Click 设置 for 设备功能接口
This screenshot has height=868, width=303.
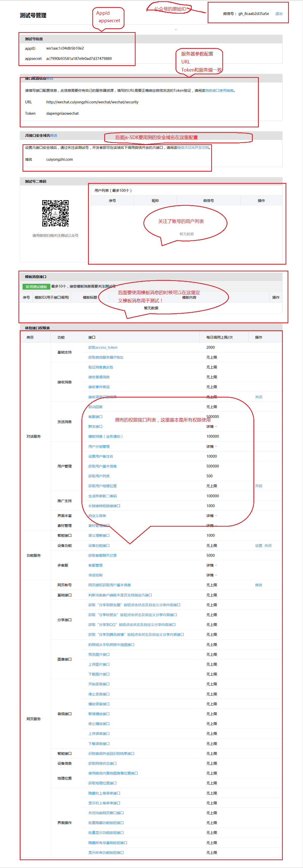click(258, 546)
